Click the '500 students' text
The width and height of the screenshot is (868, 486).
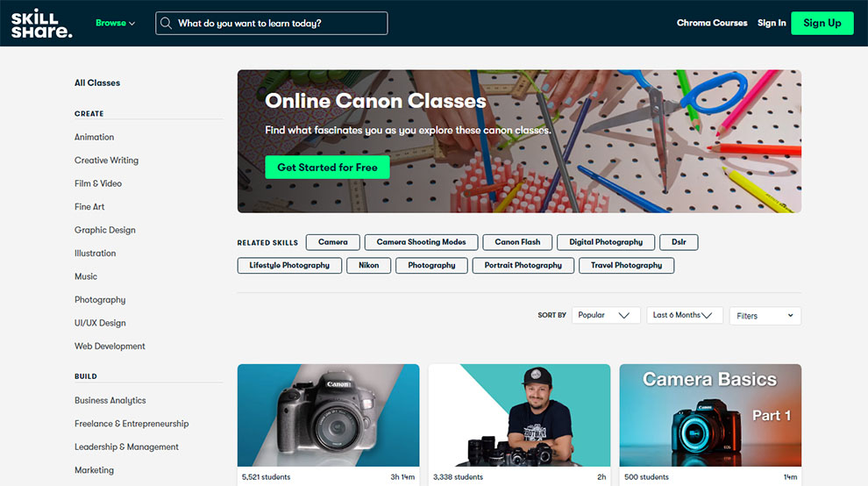(x=646, y=477)
